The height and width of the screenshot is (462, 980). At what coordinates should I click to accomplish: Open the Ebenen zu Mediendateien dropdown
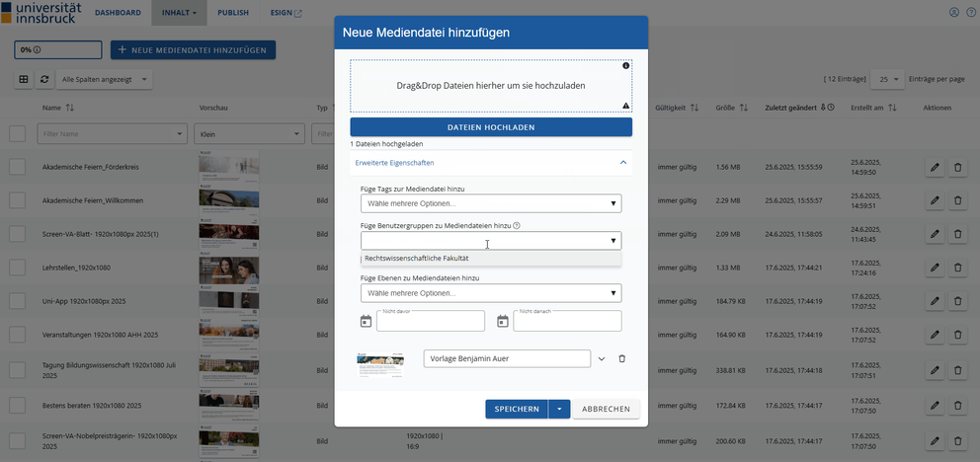coord(490,293)
